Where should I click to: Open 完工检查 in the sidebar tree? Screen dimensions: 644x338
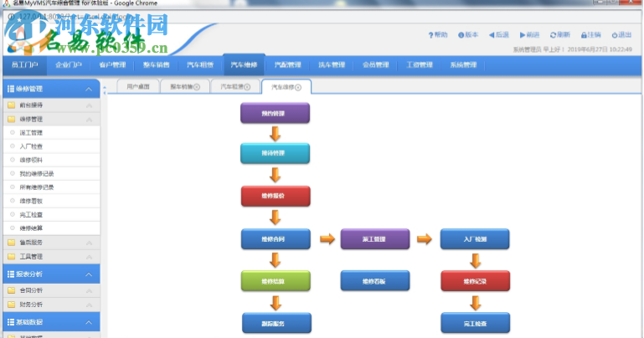point(51,214)
